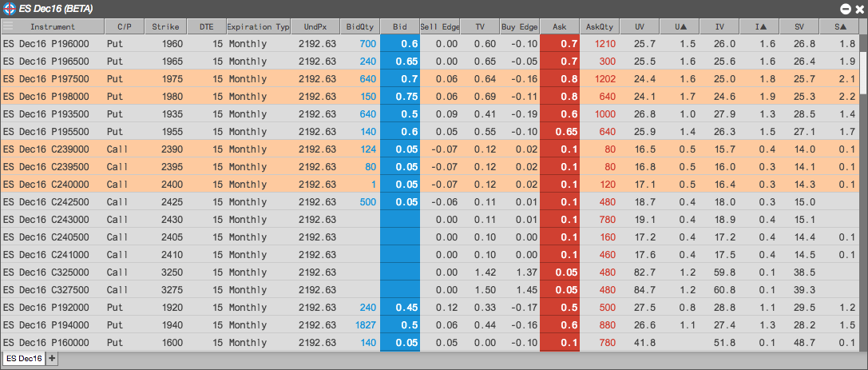The width and height of the screenshot is (868, 370).
Task: Sort by the Instrument column header
Action: pyautogui.click(x=53, y=26)
